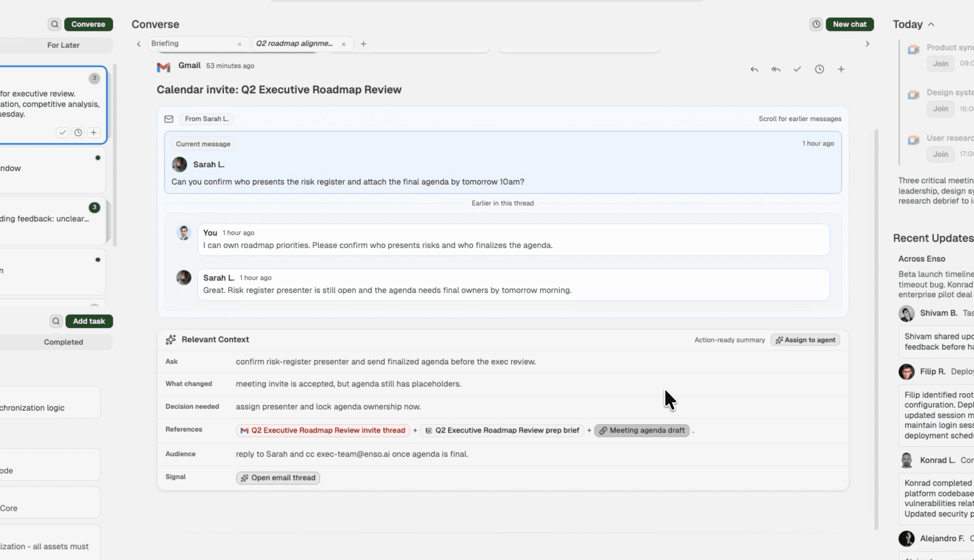The image size is (974, 560).
Task: Click the Reply-all icon above the email
Action: coord(776,69)
